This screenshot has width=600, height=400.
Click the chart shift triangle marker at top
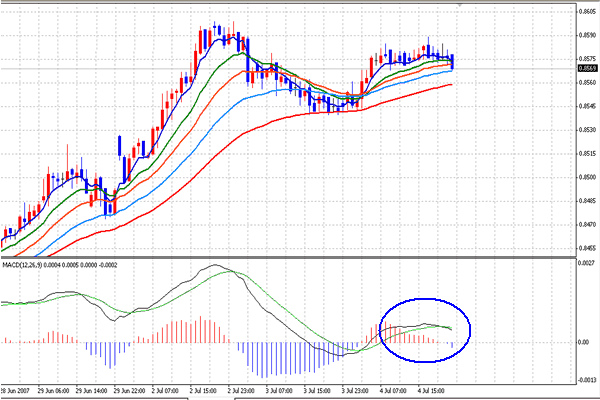click(460, 5)
